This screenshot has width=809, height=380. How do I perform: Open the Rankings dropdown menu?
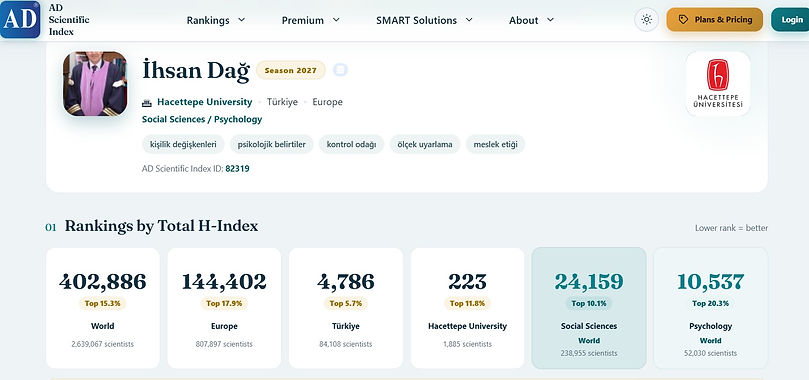click(x=216, y=21)
